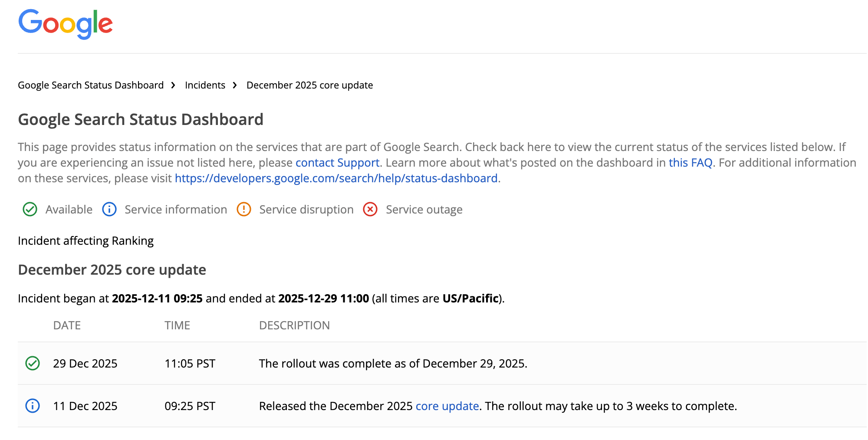Click chevron after Google Search Status Dashboard breadcrumb
This screenshot has height=440, width=868.
point(173,85)
